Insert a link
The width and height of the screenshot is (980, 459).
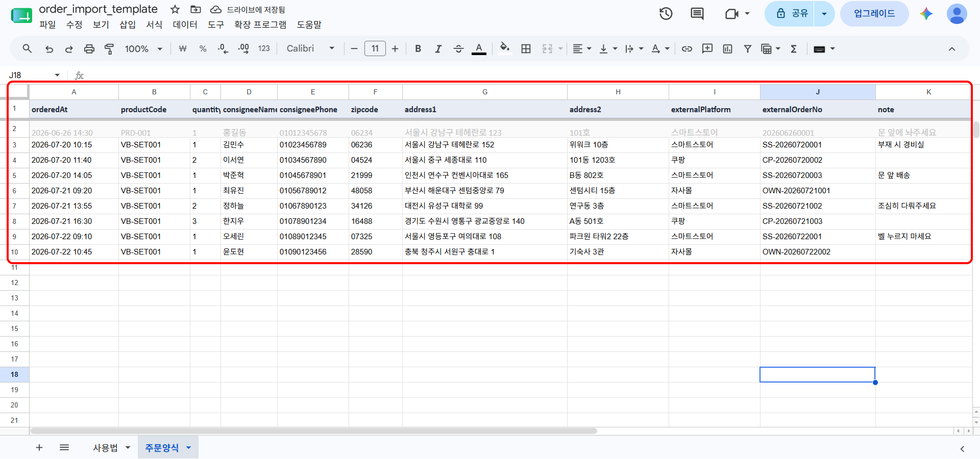coord(687,49)
